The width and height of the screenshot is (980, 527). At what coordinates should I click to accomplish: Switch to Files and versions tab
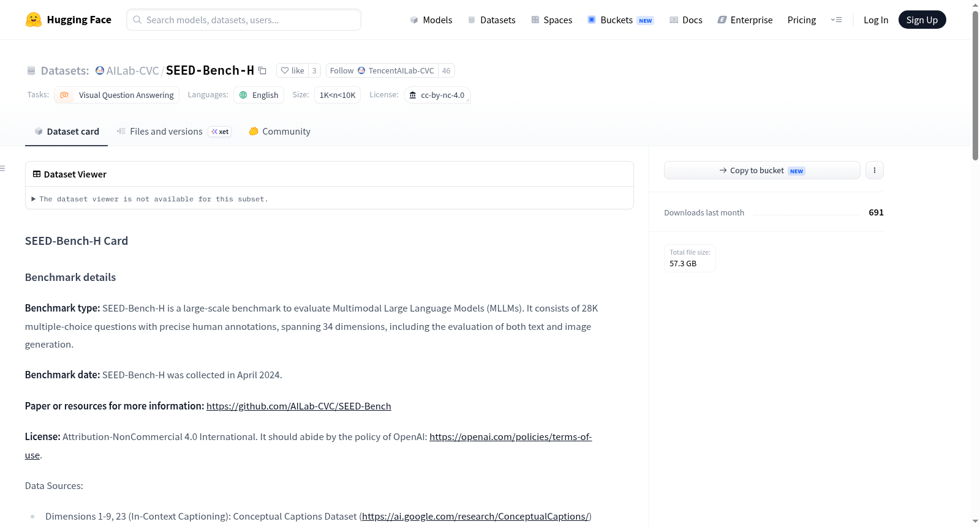[174, 132]
